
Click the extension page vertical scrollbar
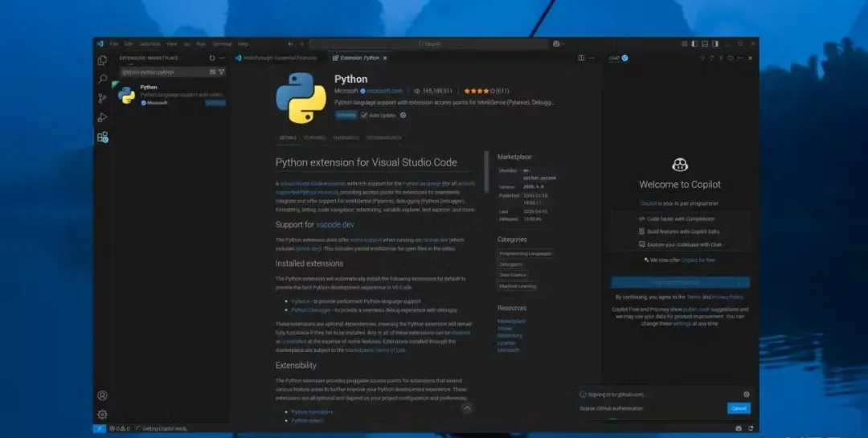point(486,172)
